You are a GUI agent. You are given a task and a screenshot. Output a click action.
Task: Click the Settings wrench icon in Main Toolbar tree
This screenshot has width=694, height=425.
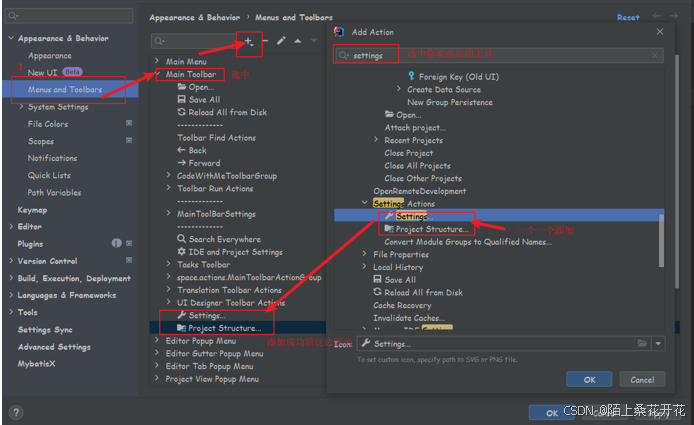(181, 315)
